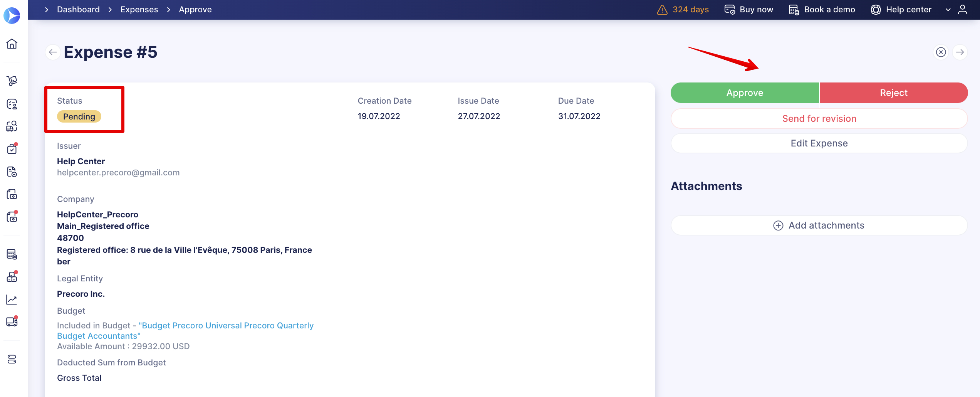
Task: Open the Budget Precoro Universal link
Action: click(185, 331)
